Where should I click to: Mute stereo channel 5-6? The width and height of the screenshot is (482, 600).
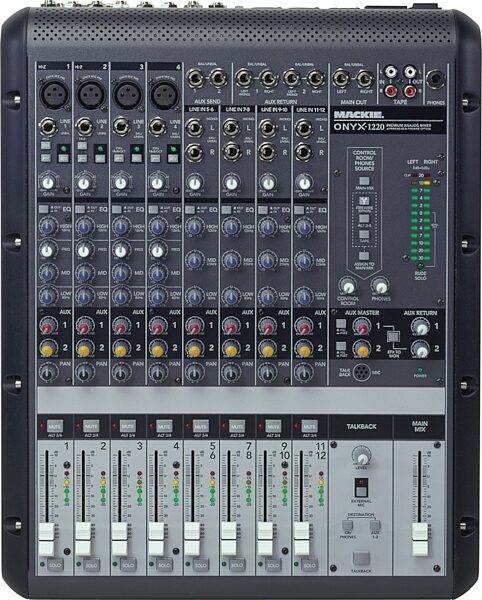point(200,426)
